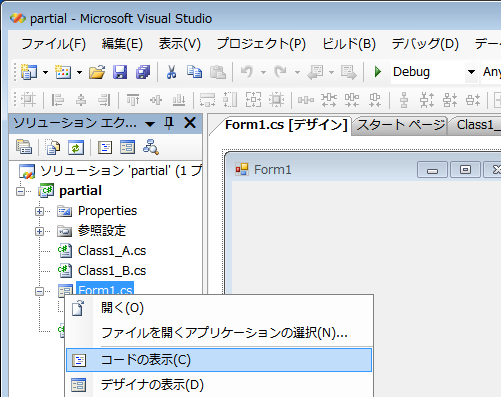
Task: Switch to the Form1.cs [デザイン] tab
Action: pyautogui.click(x=286, y=125)
